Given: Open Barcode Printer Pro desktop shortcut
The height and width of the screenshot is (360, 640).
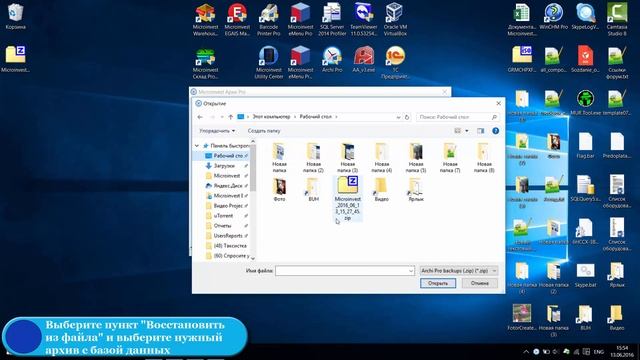Looking at the screenshot, I should pyautogui.click(x=269, y=20).
